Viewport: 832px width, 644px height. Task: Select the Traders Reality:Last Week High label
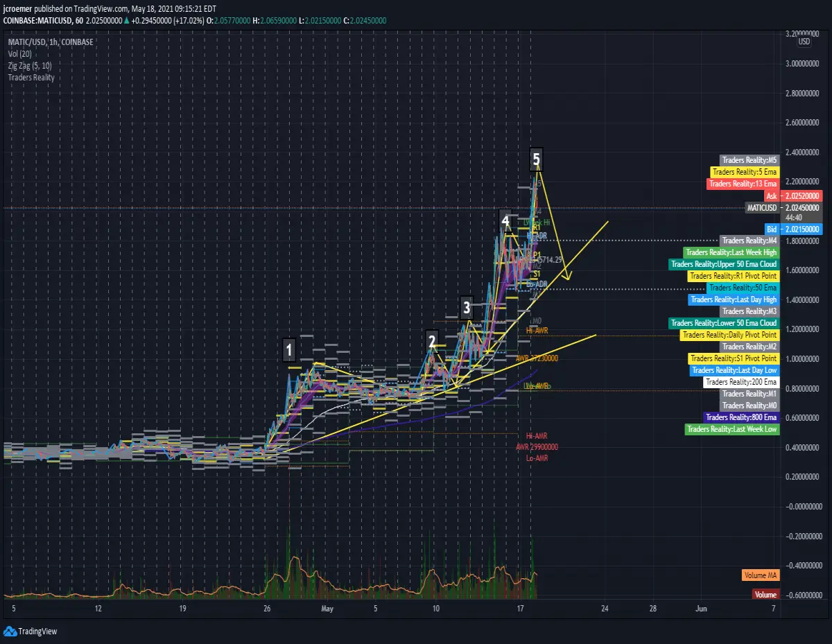click(x=731, y=252)
